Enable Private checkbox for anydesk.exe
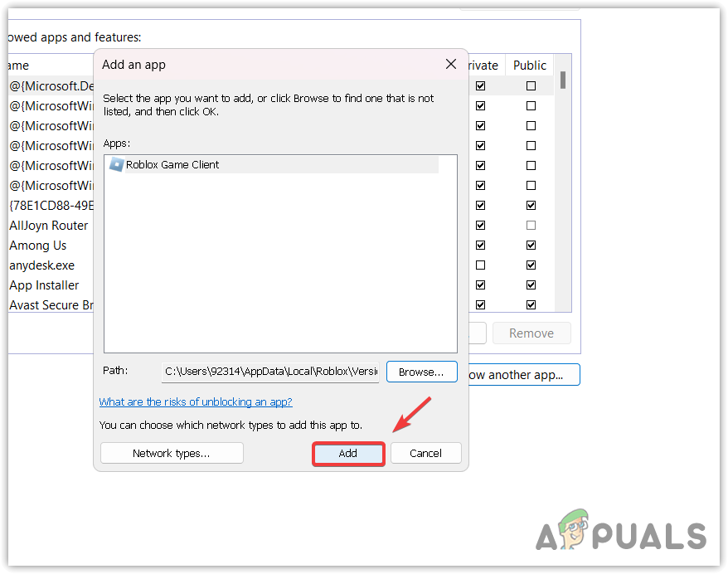 pyautogui.click(x=480, y=265)
